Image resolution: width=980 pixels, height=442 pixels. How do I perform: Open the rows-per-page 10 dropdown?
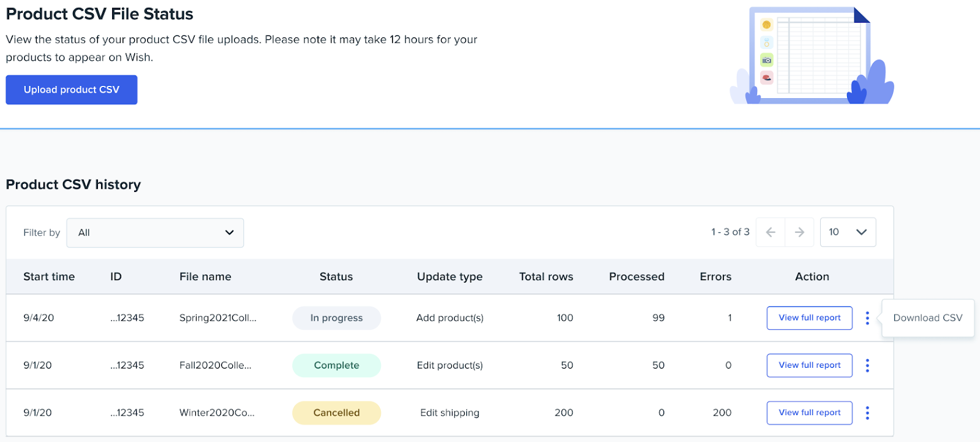[848, 232]
